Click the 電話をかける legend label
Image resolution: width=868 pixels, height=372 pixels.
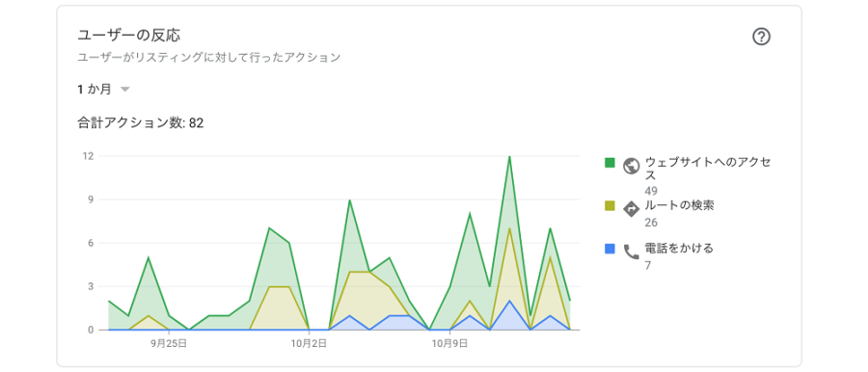pyautogui.click(x=679, y=248)
